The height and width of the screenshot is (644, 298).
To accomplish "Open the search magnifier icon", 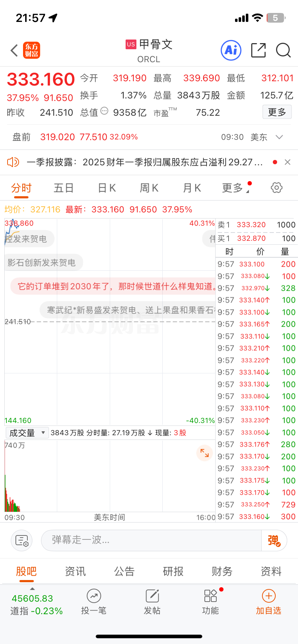I will pos(283,50).
